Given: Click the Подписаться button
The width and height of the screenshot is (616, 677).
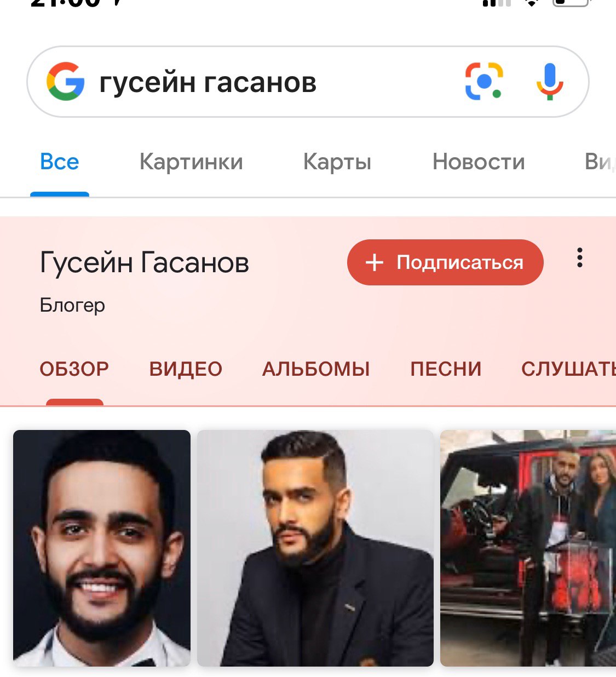Looking at the screenshot, I should click(445, 262).
